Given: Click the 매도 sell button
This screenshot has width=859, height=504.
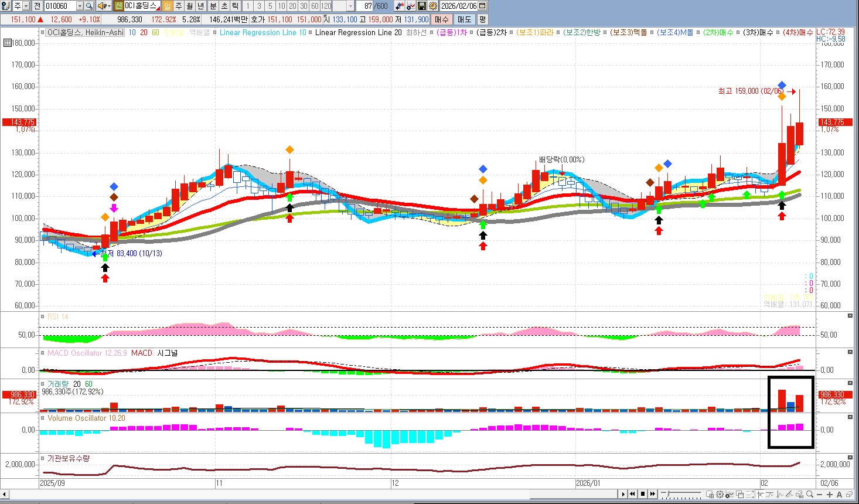Looking at the screenshot, I should pyautogui.click(x=465, y=19).
